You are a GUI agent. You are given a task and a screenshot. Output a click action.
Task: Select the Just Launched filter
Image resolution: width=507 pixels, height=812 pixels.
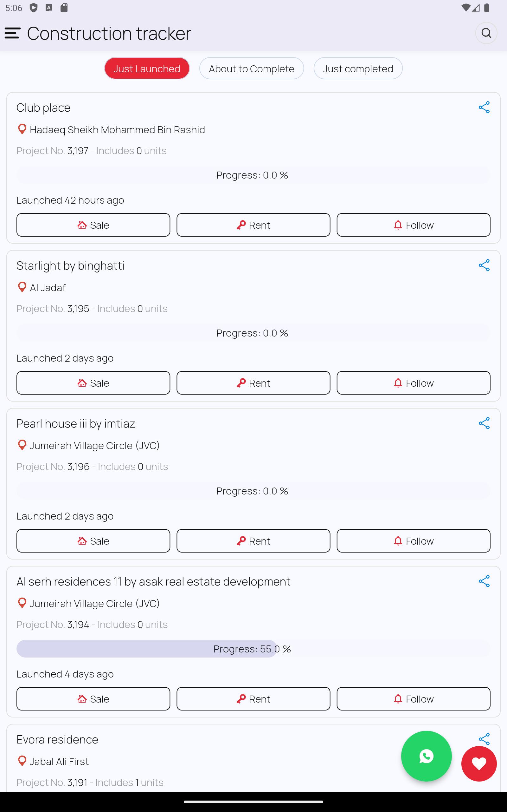click(147, 69)
